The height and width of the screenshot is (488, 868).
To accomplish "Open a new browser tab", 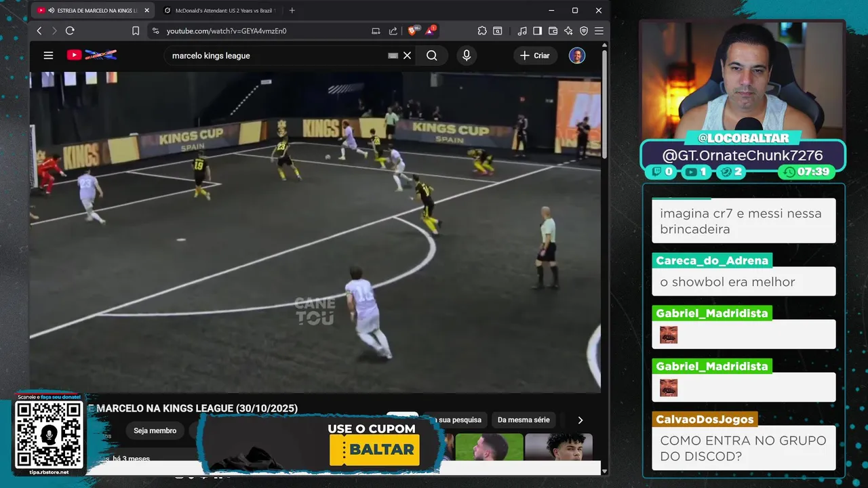I will coord(292,10).
